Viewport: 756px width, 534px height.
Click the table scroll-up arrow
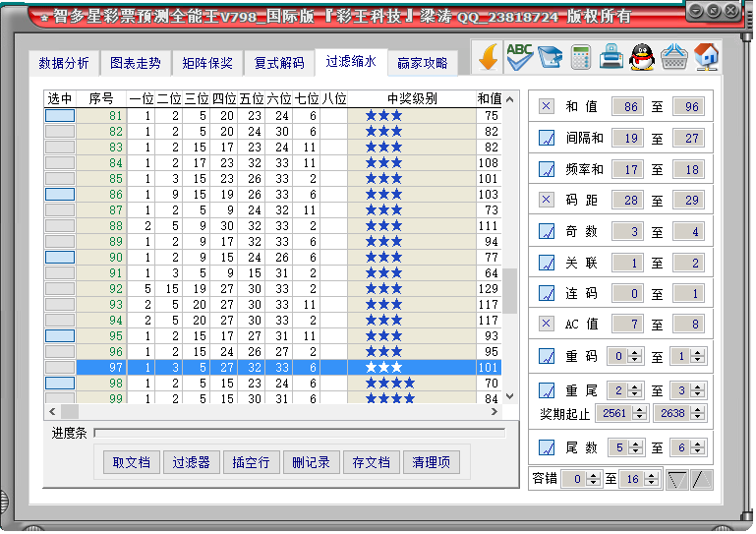[x=509, y=99]
